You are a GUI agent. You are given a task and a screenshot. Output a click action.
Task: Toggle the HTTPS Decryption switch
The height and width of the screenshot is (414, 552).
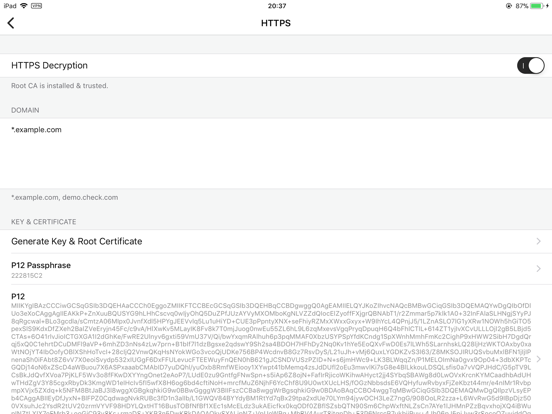pyautogui.click(x=531, y=65)
